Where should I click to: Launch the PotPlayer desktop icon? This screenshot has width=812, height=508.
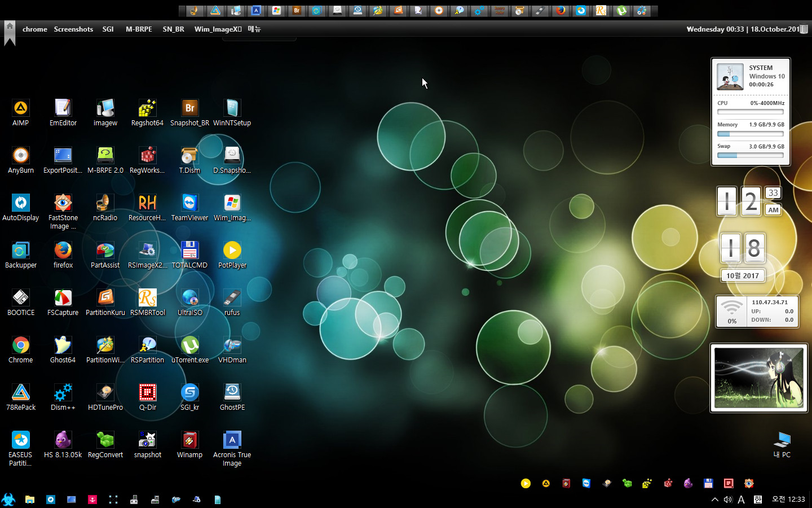232,255
